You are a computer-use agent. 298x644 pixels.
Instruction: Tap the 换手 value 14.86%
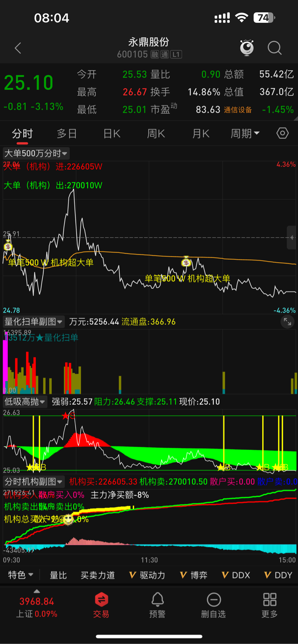pyautogui.click(x=204, y=92)
